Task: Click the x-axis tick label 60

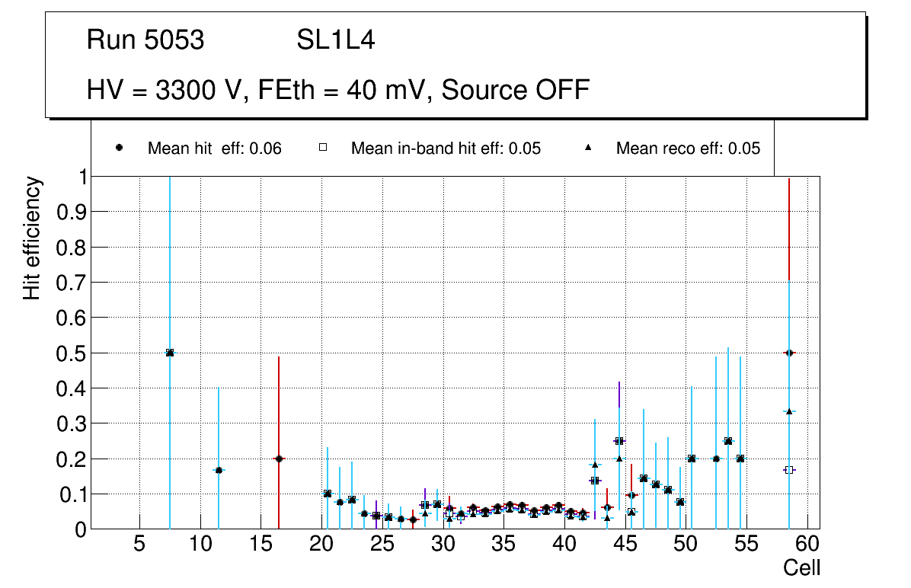Action: pos(807,545)
